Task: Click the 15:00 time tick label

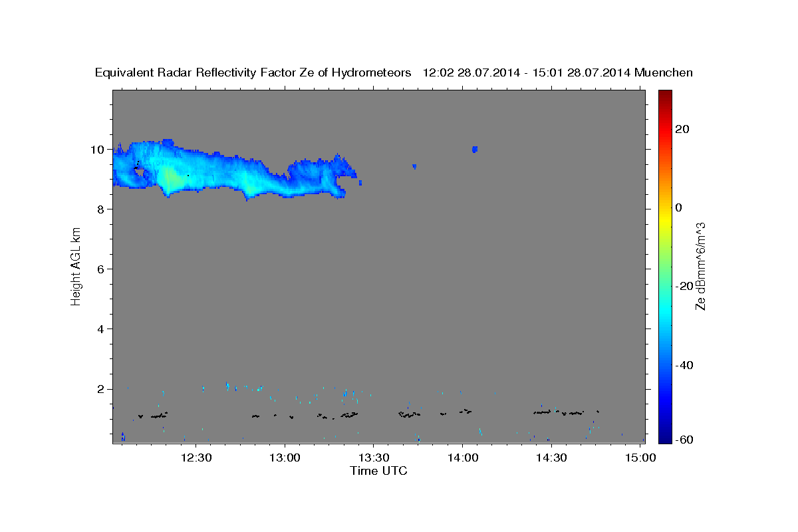Action: coord(639,458)
